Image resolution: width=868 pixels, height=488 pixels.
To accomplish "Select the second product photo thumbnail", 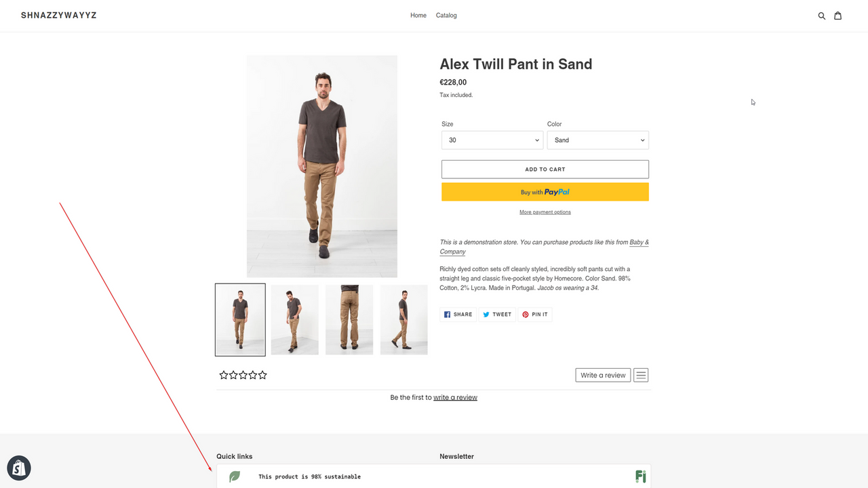I will click(x=294, y=319).
